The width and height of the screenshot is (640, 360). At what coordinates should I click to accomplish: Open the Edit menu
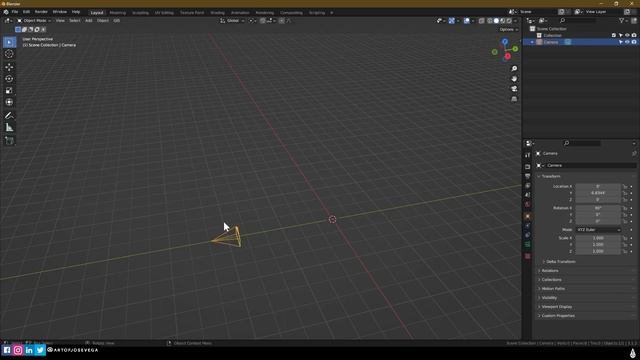point(26,12)
